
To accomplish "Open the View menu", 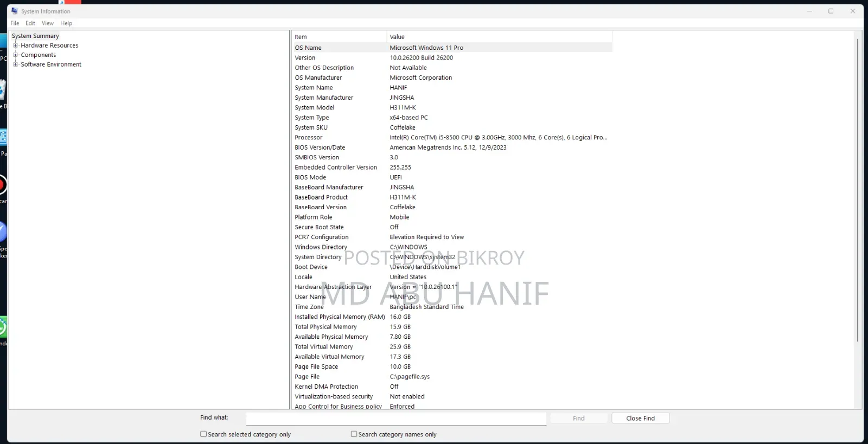I will click(x=48, y=23).
